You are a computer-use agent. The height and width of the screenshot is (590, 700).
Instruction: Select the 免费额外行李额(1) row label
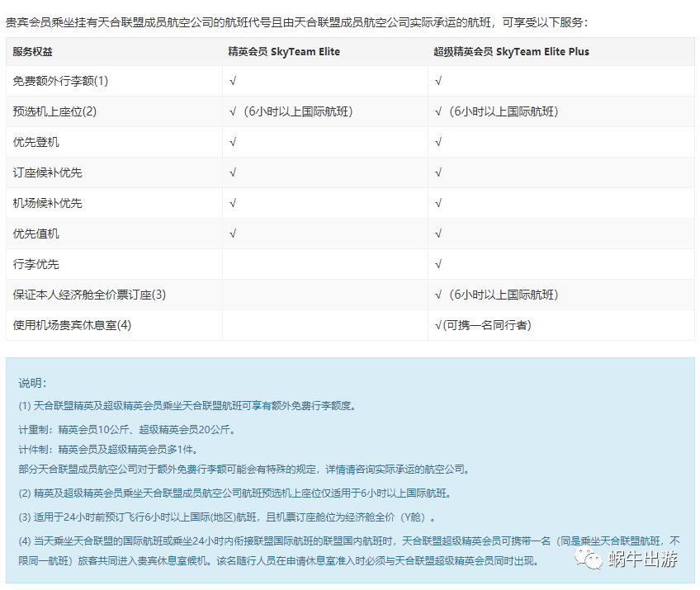pos(60,81)
